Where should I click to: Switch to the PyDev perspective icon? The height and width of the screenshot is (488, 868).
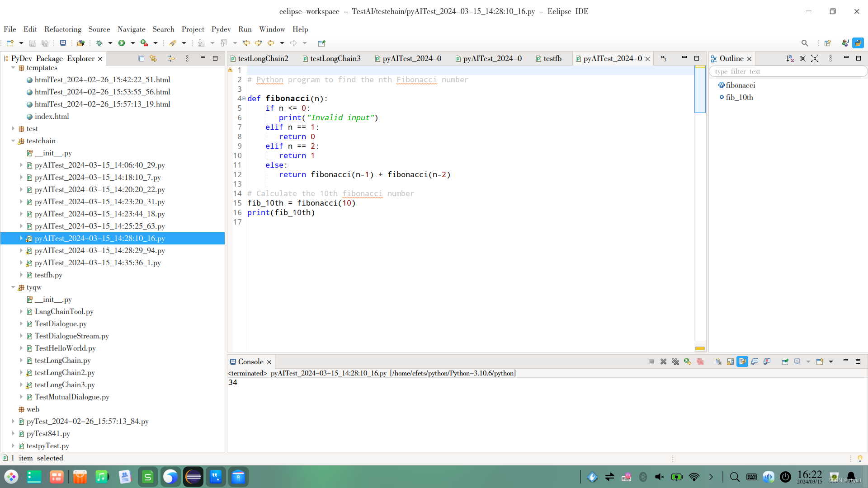[858, 43]
